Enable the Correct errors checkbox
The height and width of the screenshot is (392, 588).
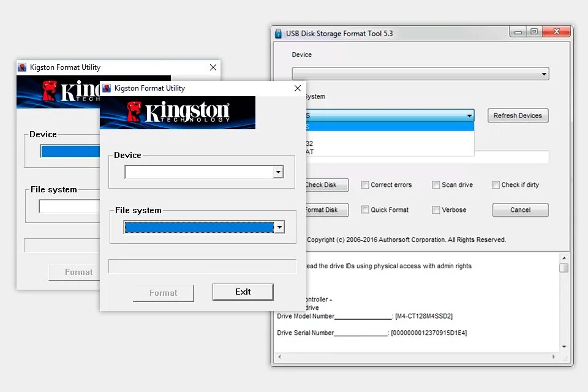(x=365, y=185)
